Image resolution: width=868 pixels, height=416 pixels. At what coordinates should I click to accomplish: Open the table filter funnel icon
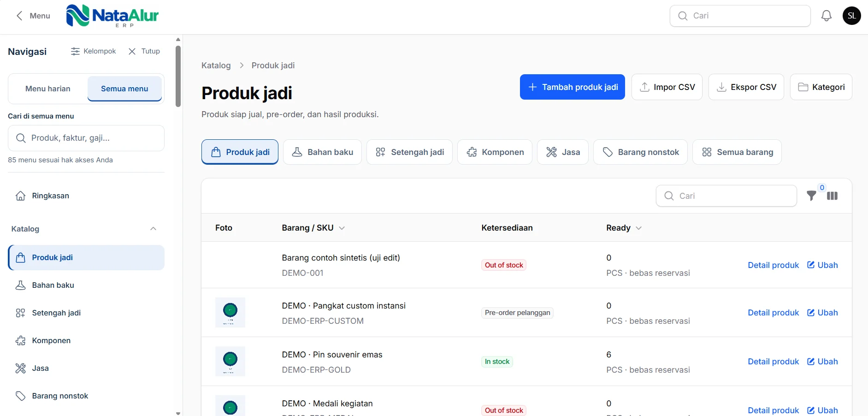(x=812, y=196)
